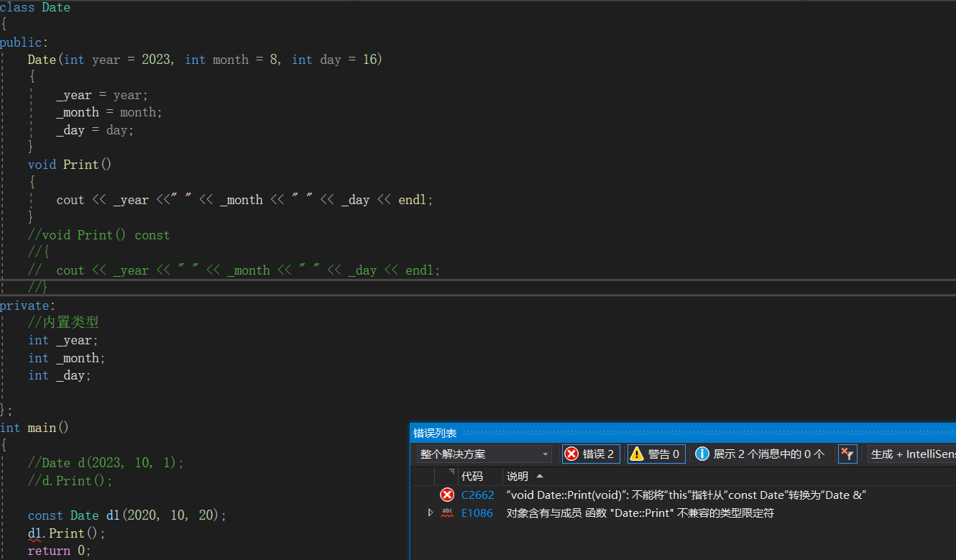Click the //内置类型 comment

click(63, 323)
